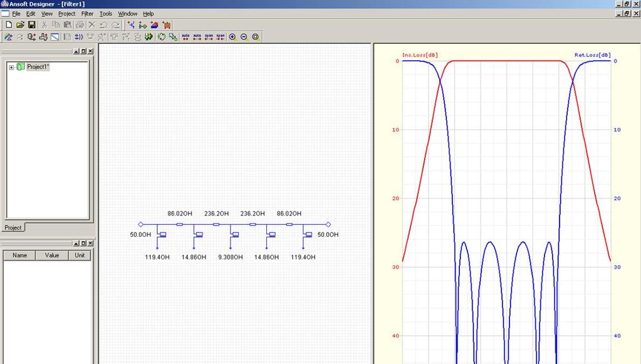641x364 pixels.
Task: Open a file with the folder icon
Action: [20, 25]
